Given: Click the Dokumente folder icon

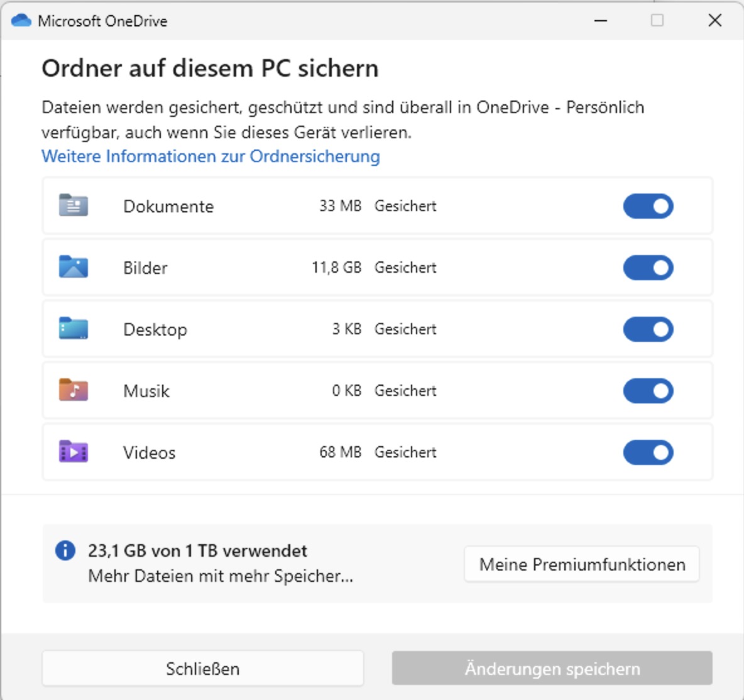Looking at the screenshot, I should point(73,205).
